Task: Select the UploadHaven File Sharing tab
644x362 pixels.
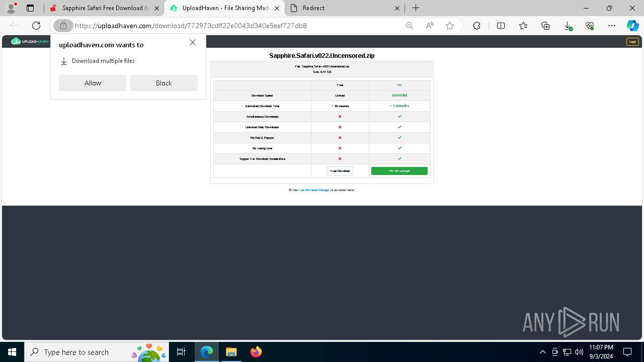Action: [224, 8]
